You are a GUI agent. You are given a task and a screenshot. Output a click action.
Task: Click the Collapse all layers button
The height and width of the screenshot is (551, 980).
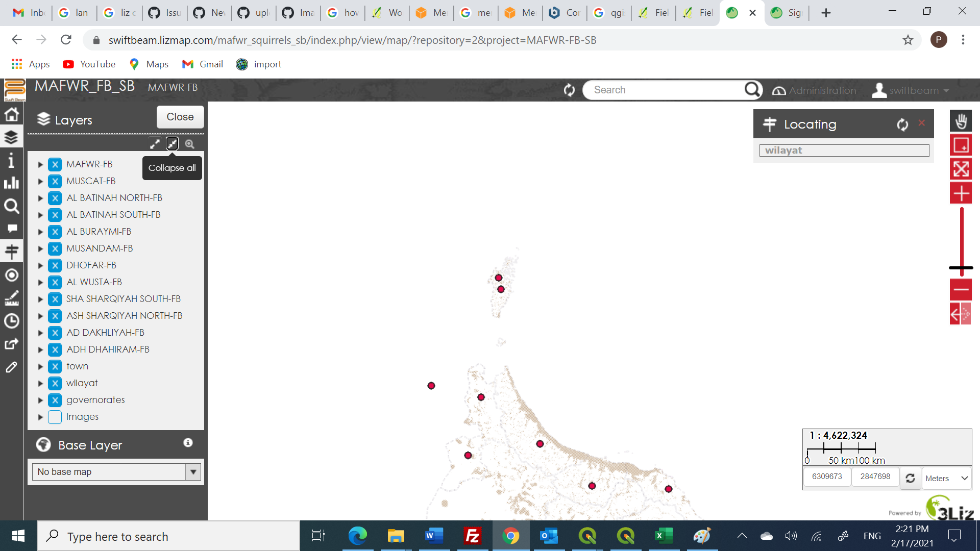[x=172, y=144]
